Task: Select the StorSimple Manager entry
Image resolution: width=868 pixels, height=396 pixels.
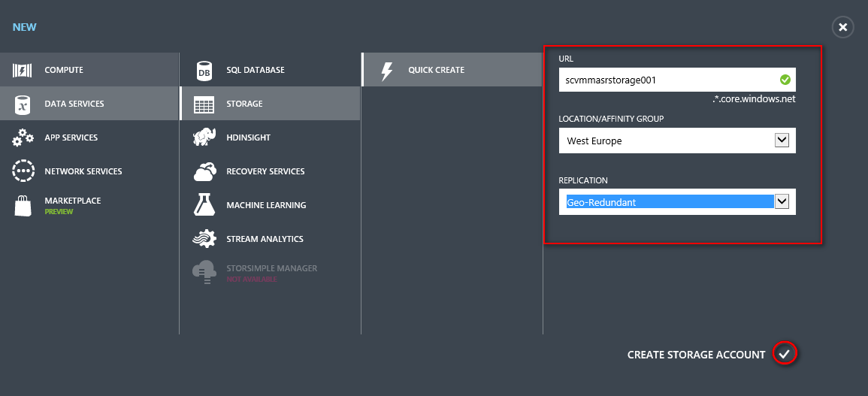Action: 270,273
